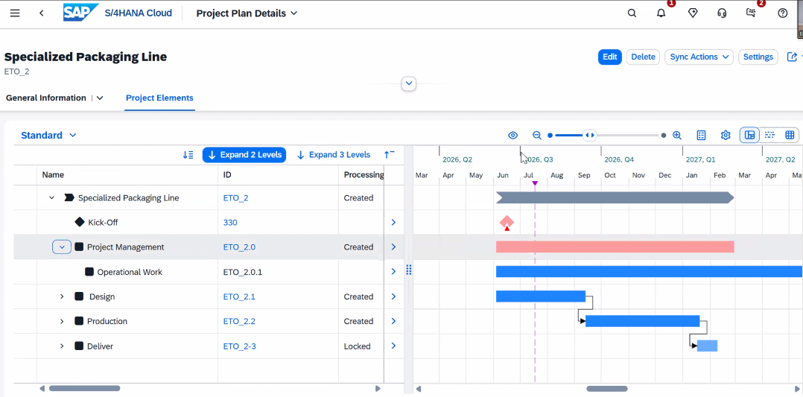Click the table horizontal scrollbar thumb
The height and width of the screenshot is (397, 803).
[84, 388]
